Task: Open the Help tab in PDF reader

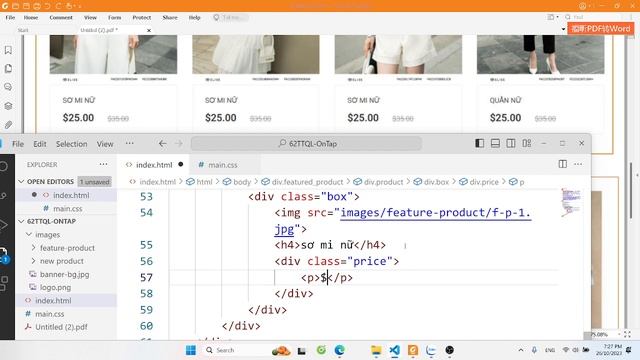Action: 194,18
